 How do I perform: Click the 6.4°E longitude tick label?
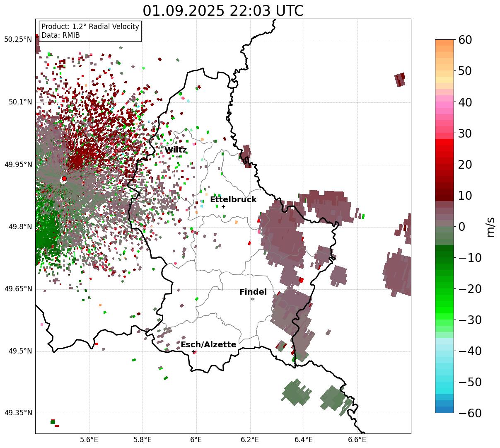tap(304, 439)
